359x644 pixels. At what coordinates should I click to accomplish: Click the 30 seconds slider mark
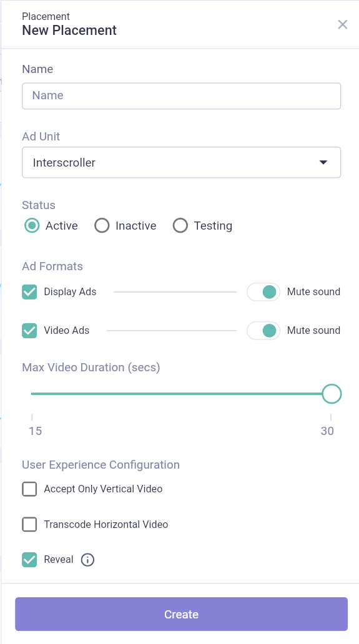point(327,431)
